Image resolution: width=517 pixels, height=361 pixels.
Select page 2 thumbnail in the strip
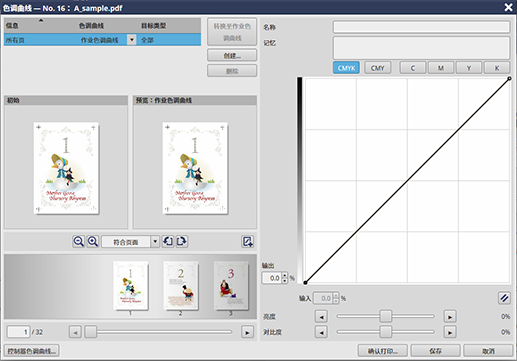click(x=181, y=286)
